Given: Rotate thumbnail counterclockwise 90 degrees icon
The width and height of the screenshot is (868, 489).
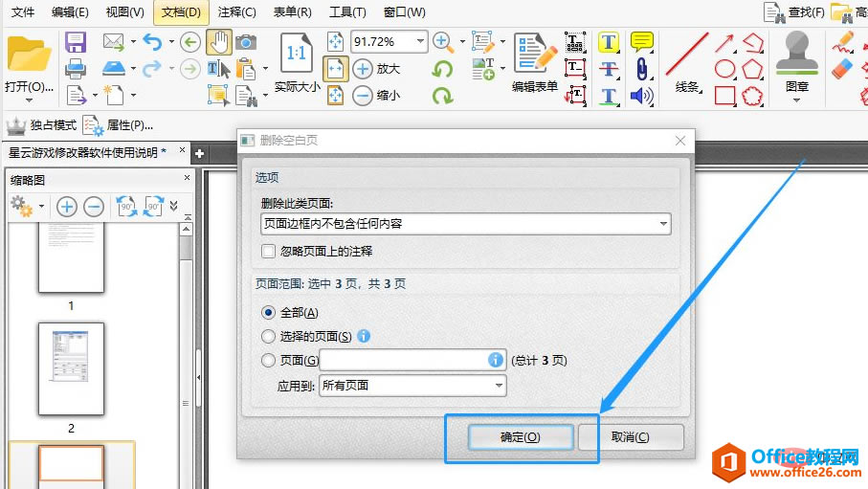Looking at the screenshot, I should [x=126, y=207].
